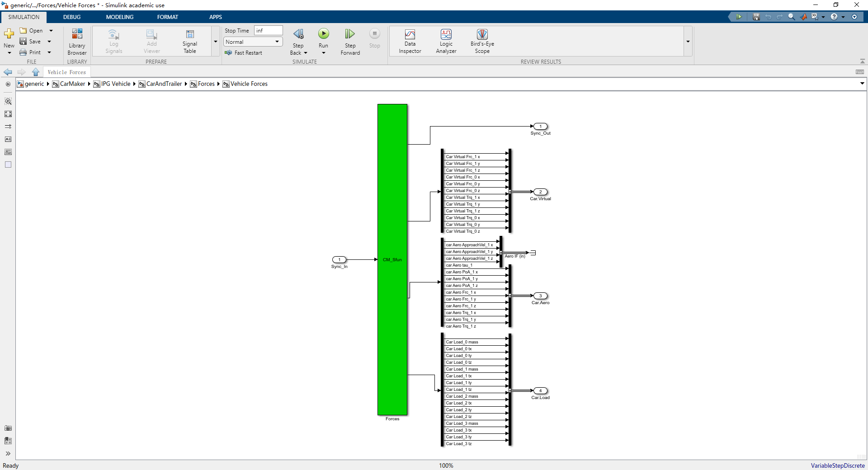The height and width of the screenshot is (470, 868).
Task: Click the quick access Save icon
Action: 756,17
